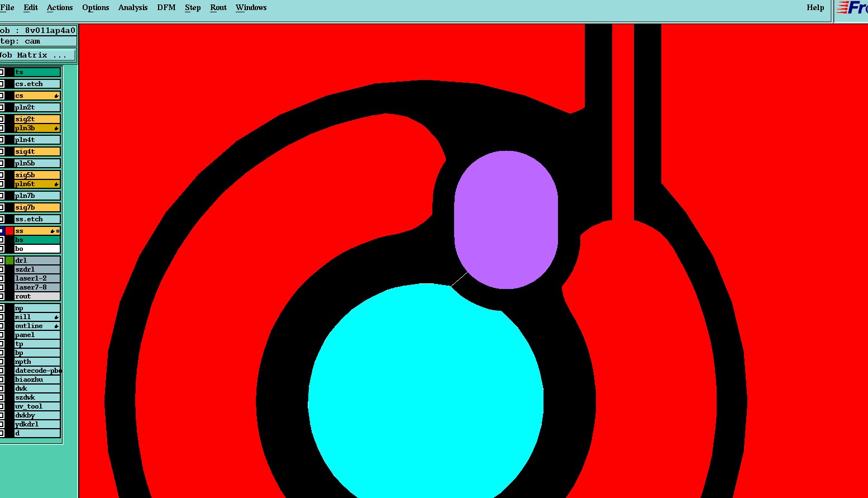Select the dwkby layer name

click(x=37, y=416)
